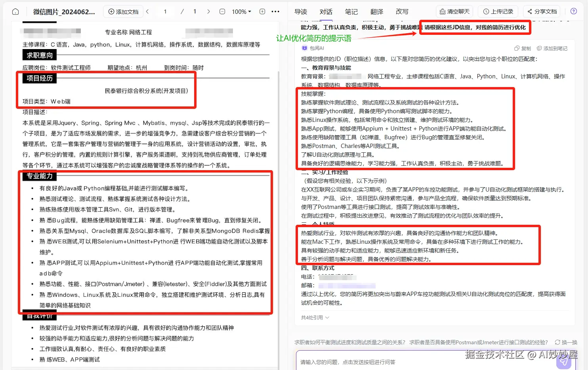
Task: Click the 项目经历 heading in the resume
Action: [40, 78]
